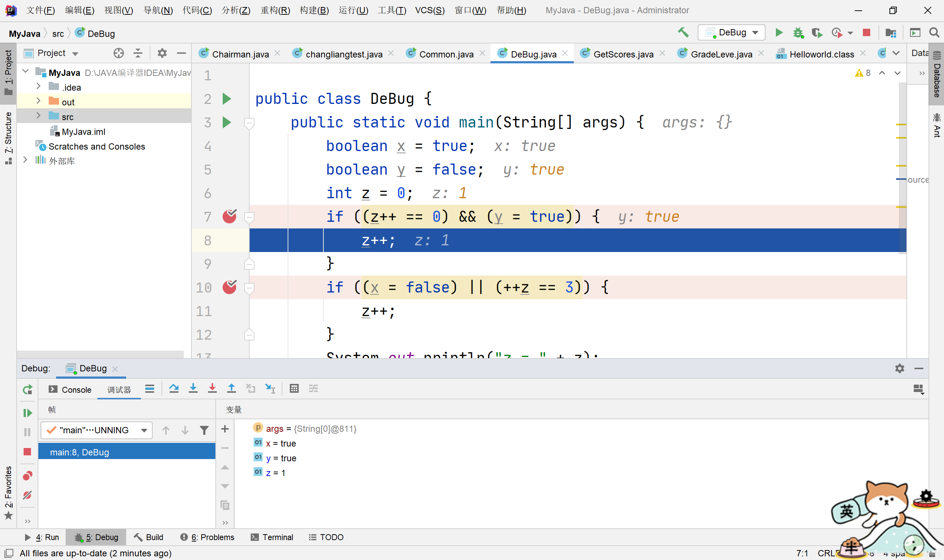Click Show Execution Point icon

[x=150, y=388]
